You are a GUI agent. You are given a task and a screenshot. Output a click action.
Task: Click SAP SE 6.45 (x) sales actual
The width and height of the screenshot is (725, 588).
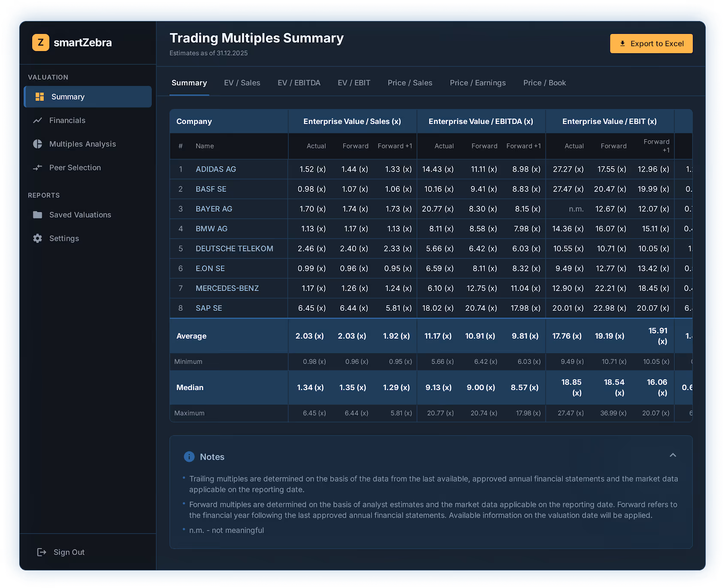312,308
